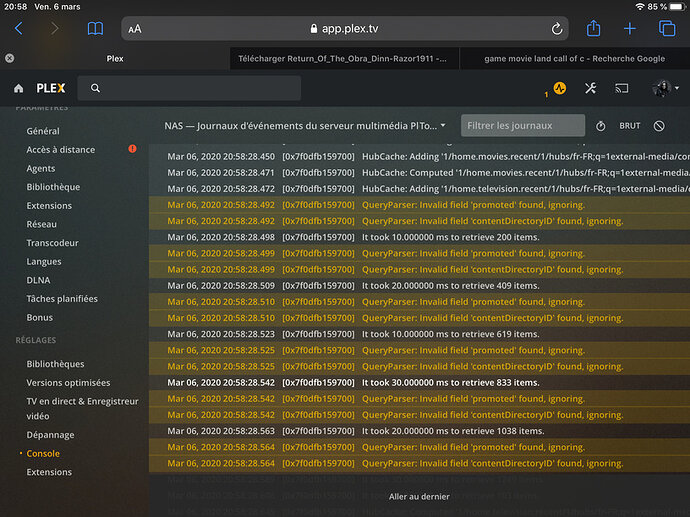Select HubCache television.recent log line at 28.472

click(x=419, y=189)
